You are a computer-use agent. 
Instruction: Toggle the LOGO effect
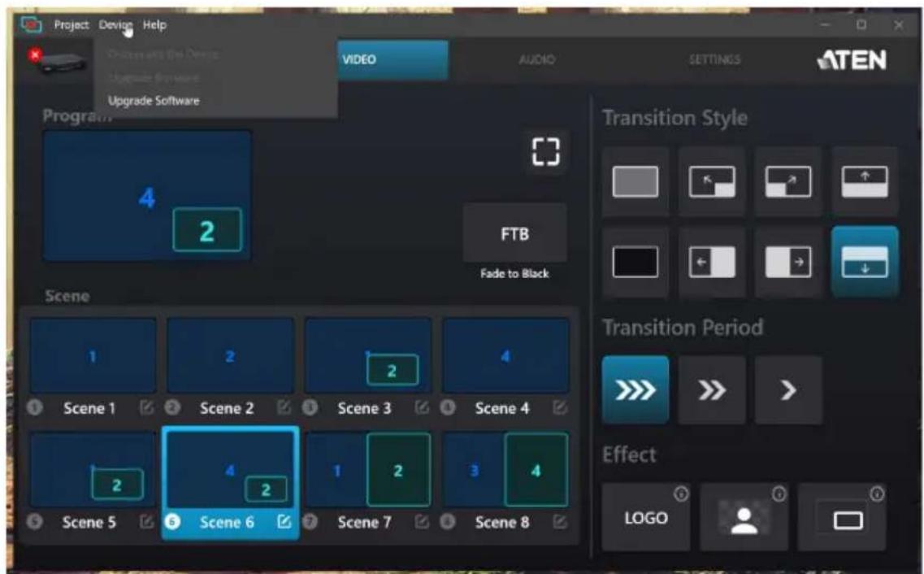646,518
